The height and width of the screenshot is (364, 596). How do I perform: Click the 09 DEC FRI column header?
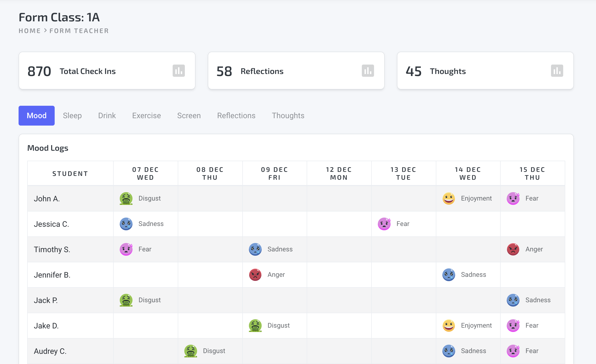274,173
